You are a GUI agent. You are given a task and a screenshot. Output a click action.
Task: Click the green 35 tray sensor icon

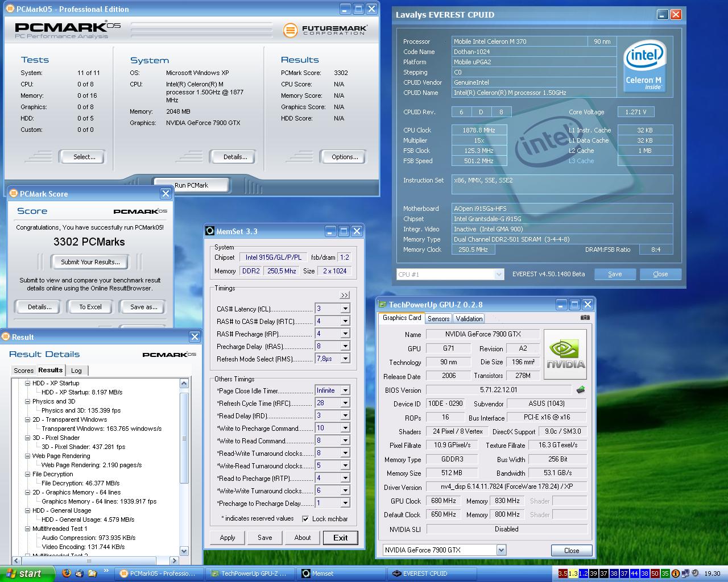(x=665, y=573)
